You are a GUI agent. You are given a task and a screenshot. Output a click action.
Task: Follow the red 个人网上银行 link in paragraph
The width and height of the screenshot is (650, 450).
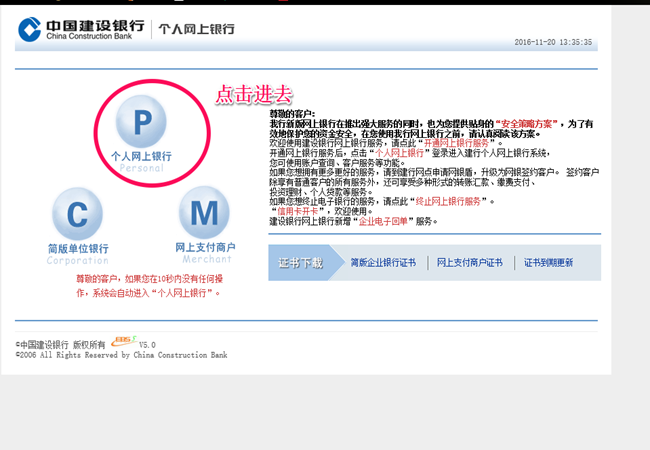tap(400, 153)
